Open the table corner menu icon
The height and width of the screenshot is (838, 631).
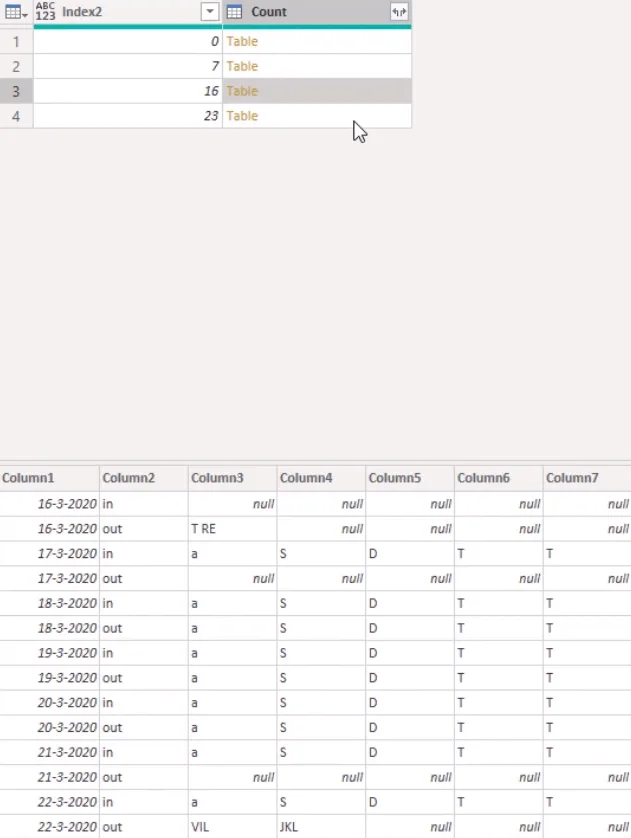(x=15, y=12)
